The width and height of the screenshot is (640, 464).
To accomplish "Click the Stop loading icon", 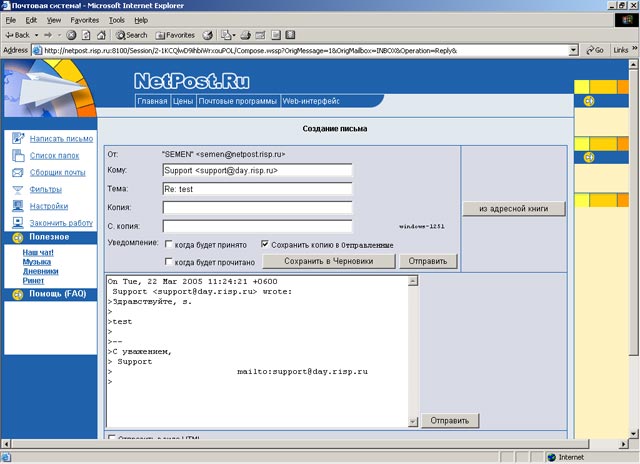I will click(71, 35).
